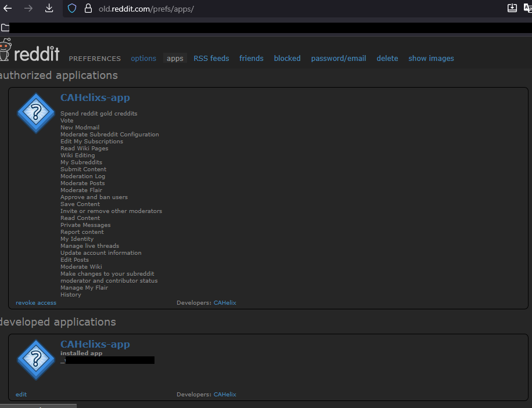This screenshot has height=408, width=532.
Task: Open CAHelixs-app title under developed applications
Action: (95, 344)
